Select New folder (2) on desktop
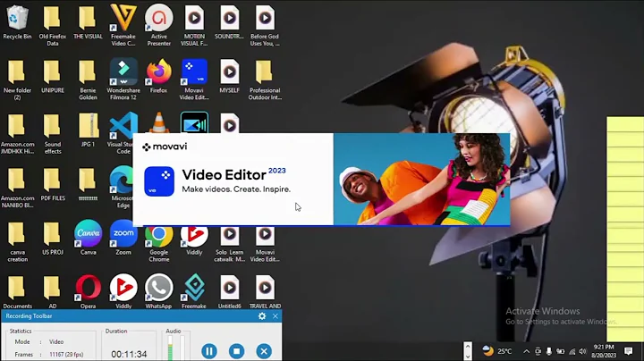This screenshot has width=644, height=361. click(17, 80)
